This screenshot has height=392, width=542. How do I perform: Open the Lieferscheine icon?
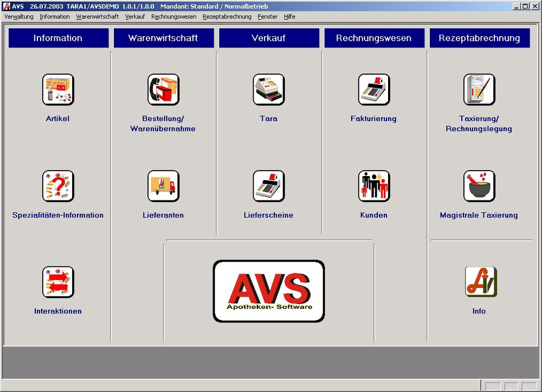coord(268,186)
